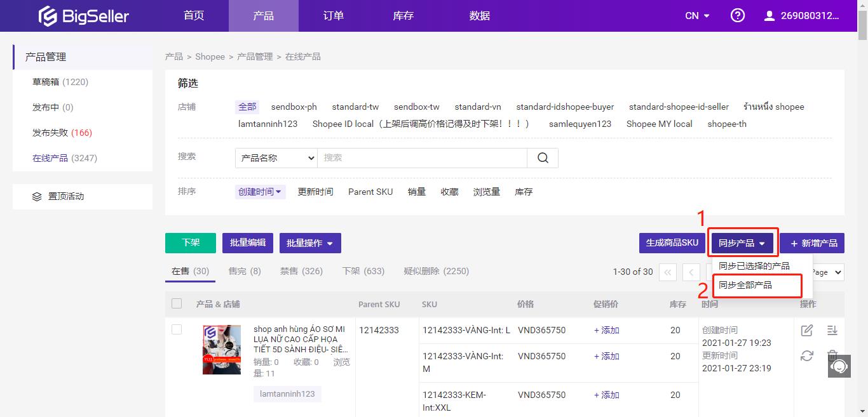Click the edit product pencil icon

[x=807, y=330]
